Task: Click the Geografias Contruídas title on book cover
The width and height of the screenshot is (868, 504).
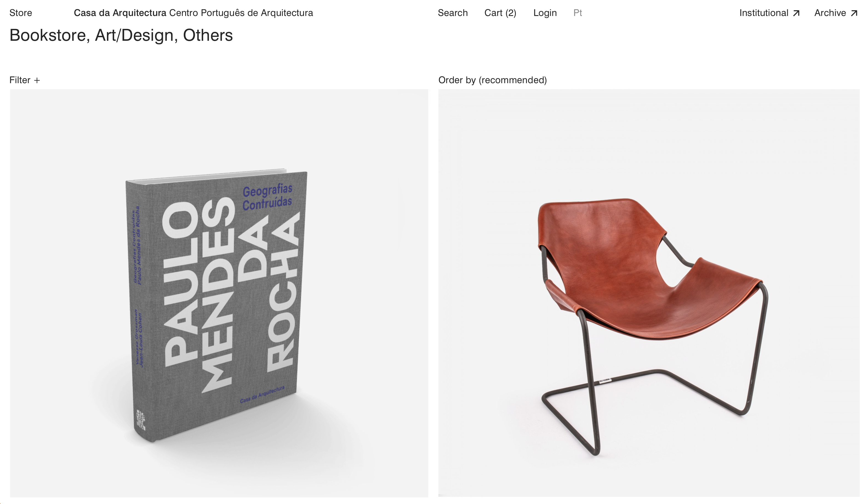Action: tap(267, 197)
